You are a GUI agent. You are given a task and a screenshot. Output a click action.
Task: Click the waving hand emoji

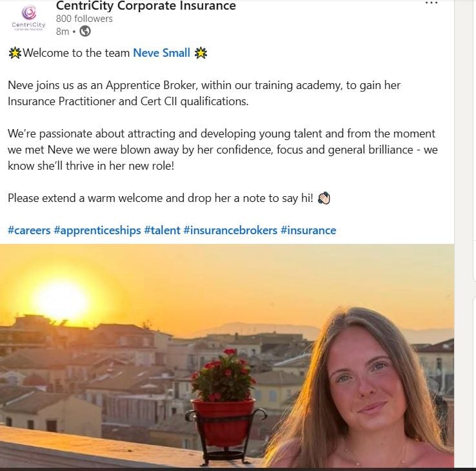click(x=324, y=198)
